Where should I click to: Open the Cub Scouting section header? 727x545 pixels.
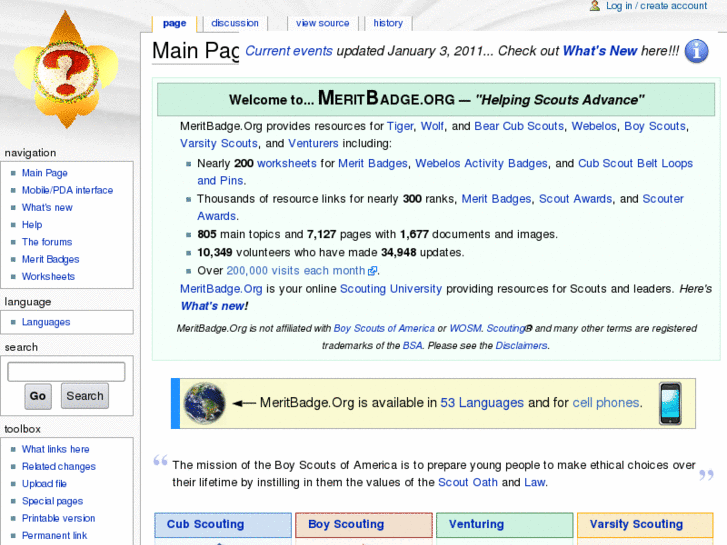click(205, 524)
